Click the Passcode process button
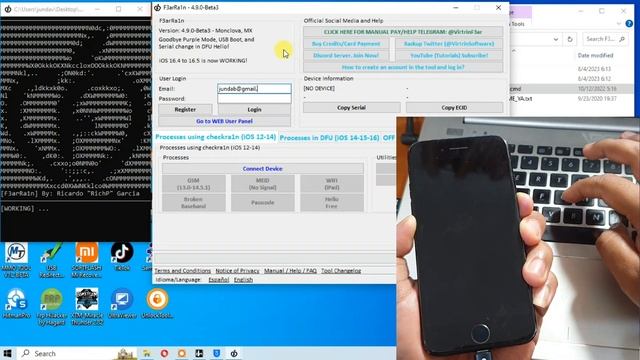This screenshot has height=360, width=640. coord(262,203)
